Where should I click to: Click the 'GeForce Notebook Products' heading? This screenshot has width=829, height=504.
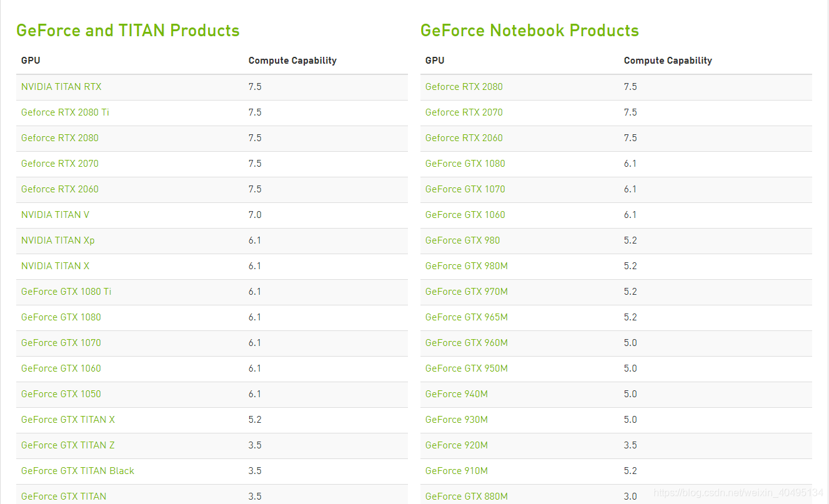coord(530,31)
